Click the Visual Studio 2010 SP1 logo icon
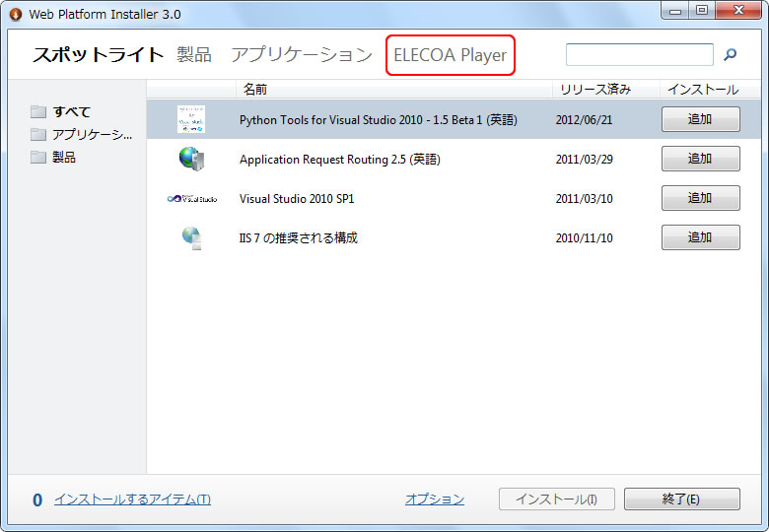The image size is (769, 532). [x=191, y=198]
